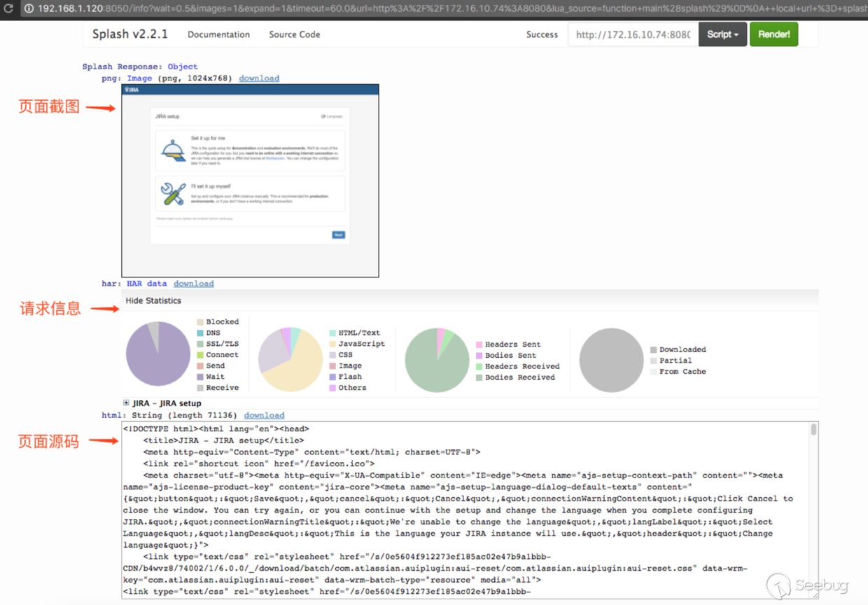Collapse the Hide Statistics section

coord(153,300)
